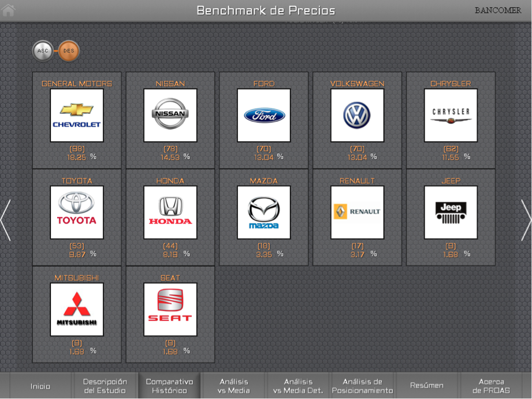Viewport: 532px width, 399px height.
Task: Select the Jeep logo
Action: [451, 212]
